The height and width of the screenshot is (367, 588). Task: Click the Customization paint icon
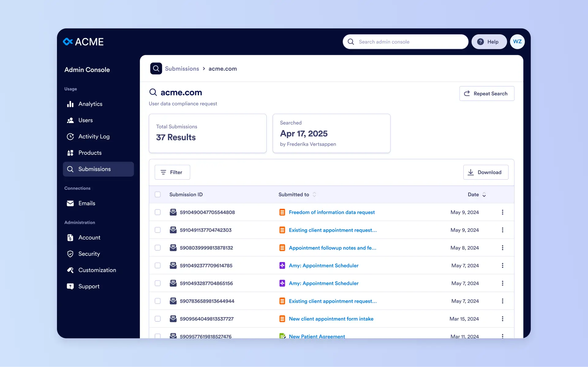click(70, 270)
